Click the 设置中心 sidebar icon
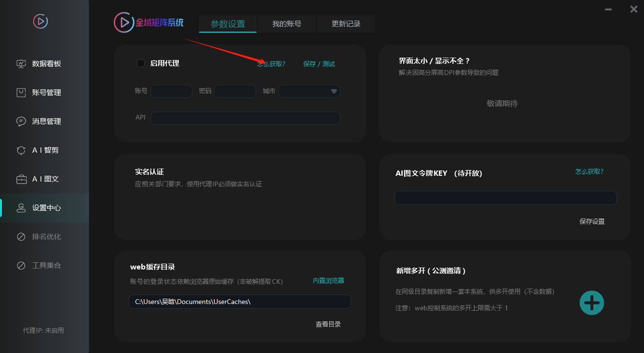The height and width of the screenshot is (353, 644). (21, 208)
